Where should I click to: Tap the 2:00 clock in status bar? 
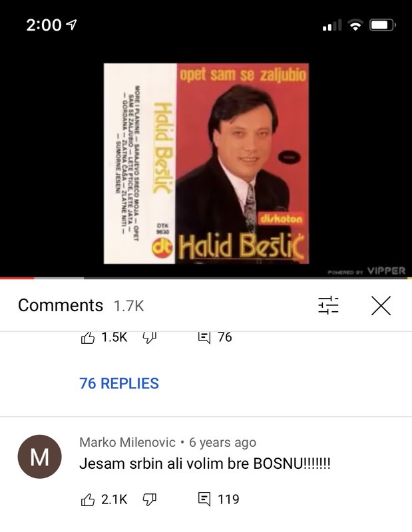(44, 25)
